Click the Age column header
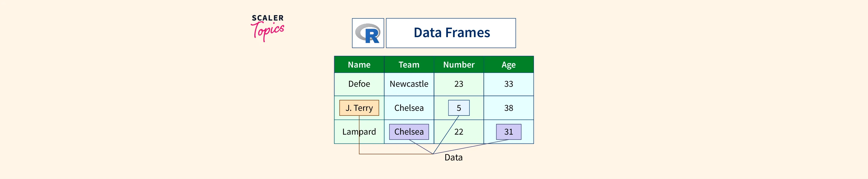 [508, 64]
